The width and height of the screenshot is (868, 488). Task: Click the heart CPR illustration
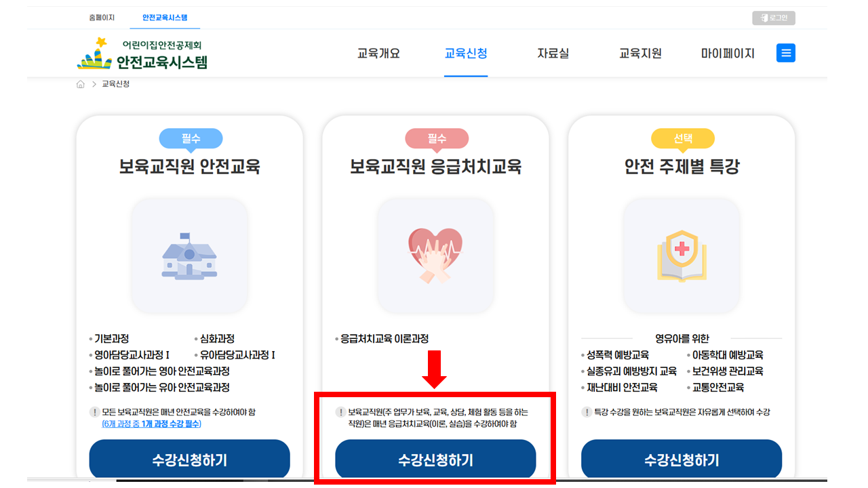tap(435, 255)
